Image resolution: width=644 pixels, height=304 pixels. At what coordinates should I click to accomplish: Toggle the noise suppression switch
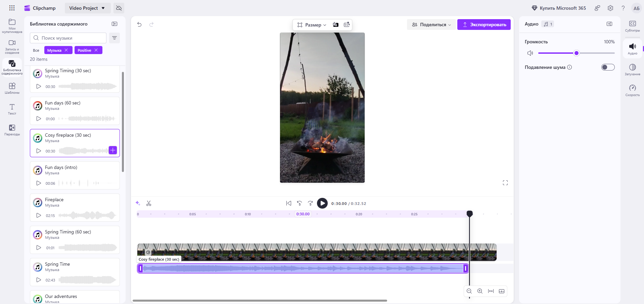[x=608, y=67]
